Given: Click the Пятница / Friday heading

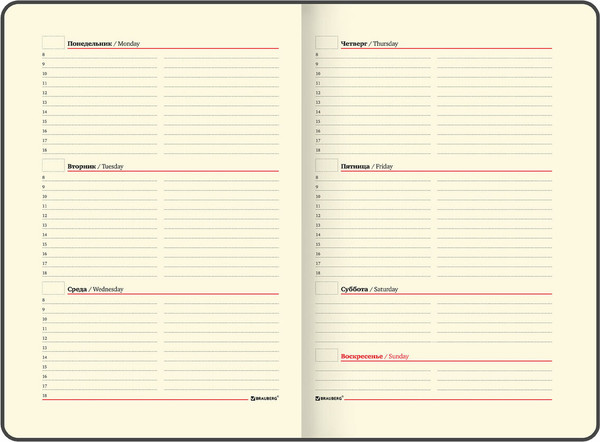Looking at the screenshot, I should [367, 167].
